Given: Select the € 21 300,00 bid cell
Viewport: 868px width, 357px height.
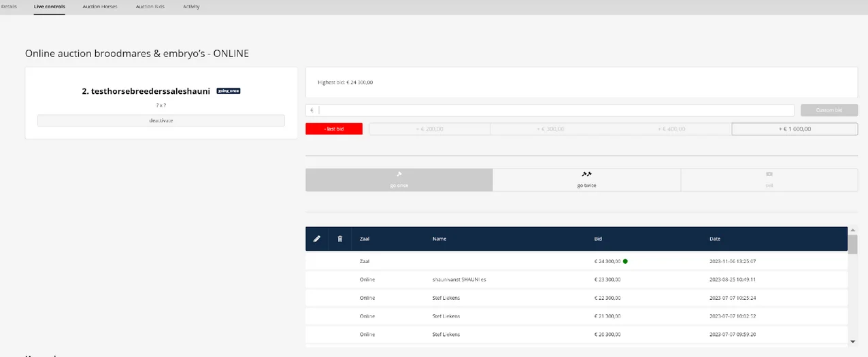Looking at the screenshot, I should pyautogui.click(x=607, y=316).
